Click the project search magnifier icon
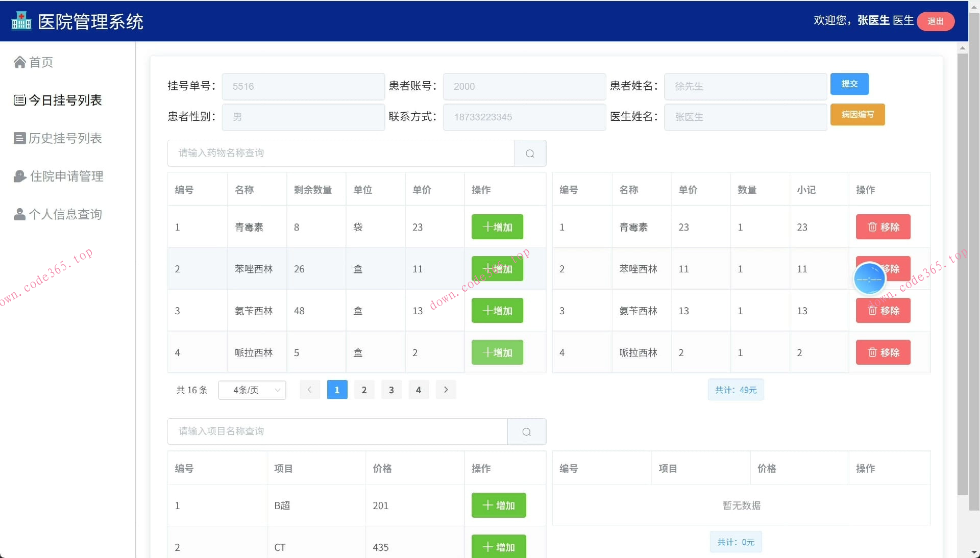The height and width of the screenshot is (558, 980). click(526, 432)
